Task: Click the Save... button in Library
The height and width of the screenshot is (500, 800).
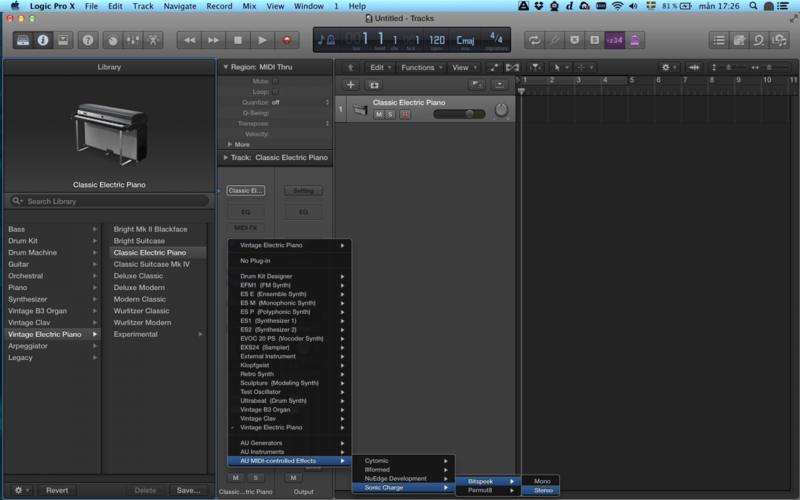Action: click(x=189, y=490)
